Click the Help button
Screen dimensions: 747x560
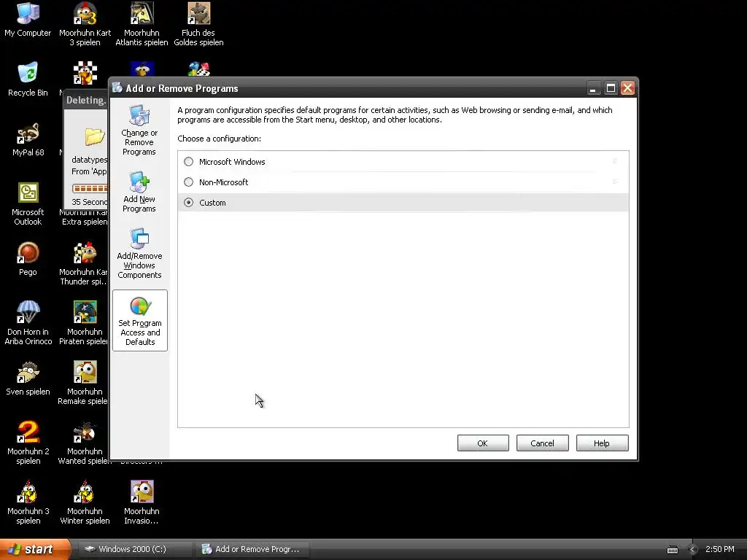602,443
